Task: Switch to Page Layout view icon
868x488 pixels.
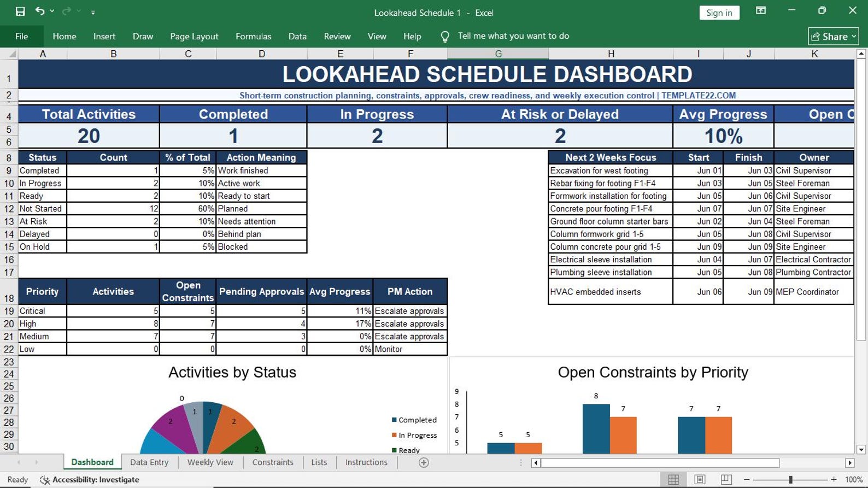Action: point(700,479)
